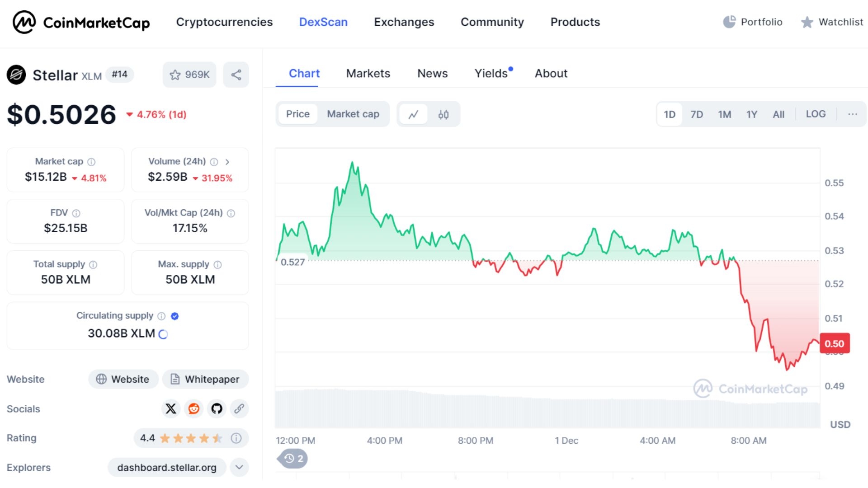Open Stellar's Whitepaper
Image resolution: width=868 pixels, height=488 pixels.
pyautogui.click(x=205, y=379)
